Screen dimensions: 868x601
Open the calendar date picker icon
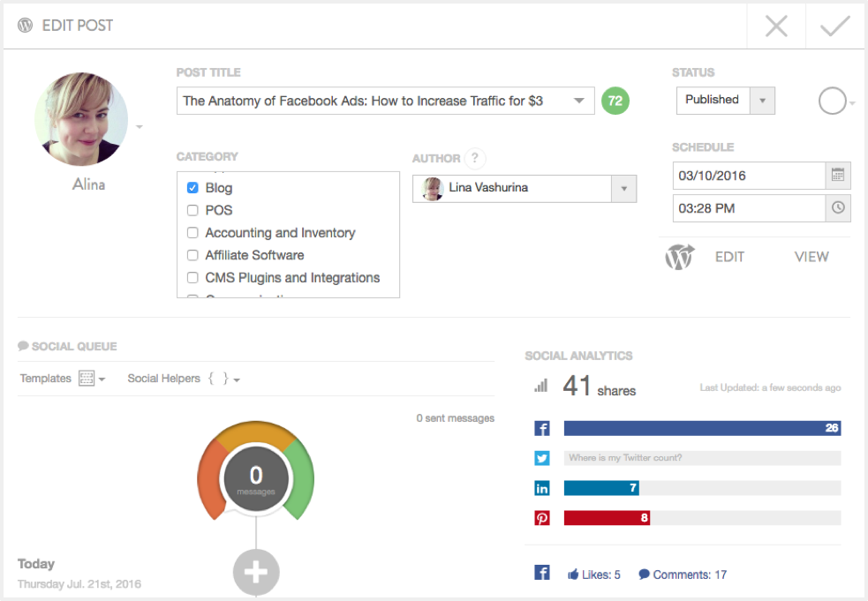(838, 175)
